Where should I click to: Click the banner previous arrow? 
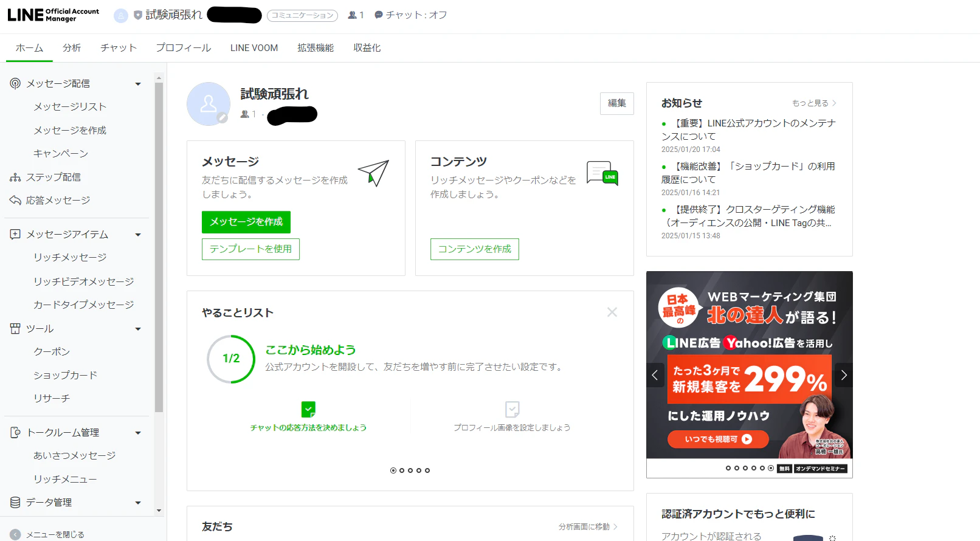point(655,375)
